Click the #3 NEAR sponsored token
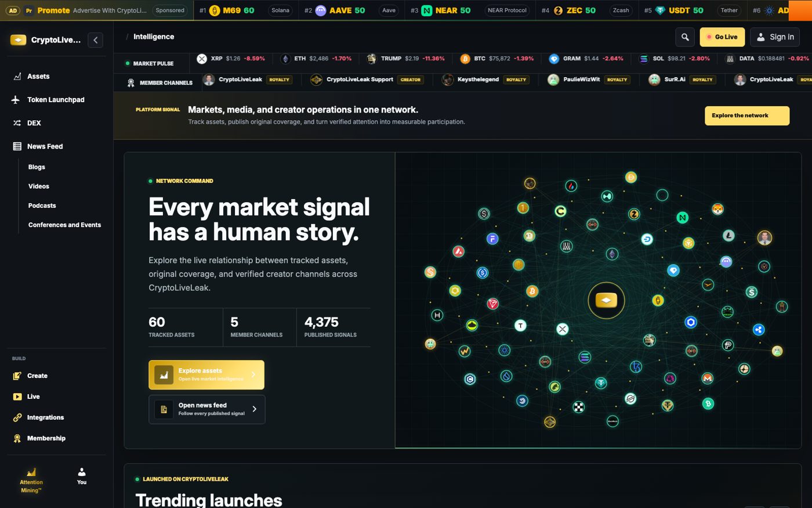Screen dimensions: 812x508 tap(469, 10)
